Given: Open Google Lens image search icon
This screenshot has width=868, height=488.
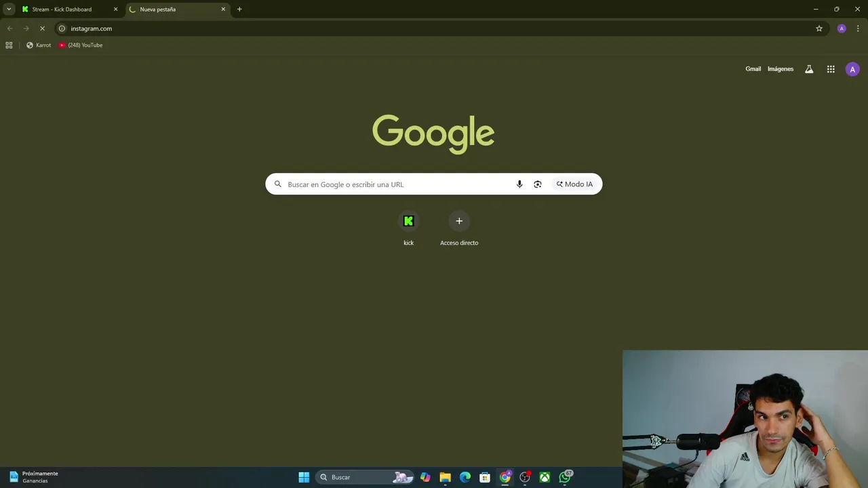Looking at the screenshot, I should [x=538, y=184].
